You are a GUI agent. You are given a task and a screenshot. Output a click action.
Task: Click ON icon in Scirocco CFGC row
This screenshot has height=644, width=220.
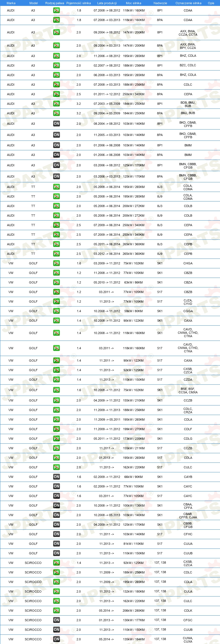tap(57, 620)
